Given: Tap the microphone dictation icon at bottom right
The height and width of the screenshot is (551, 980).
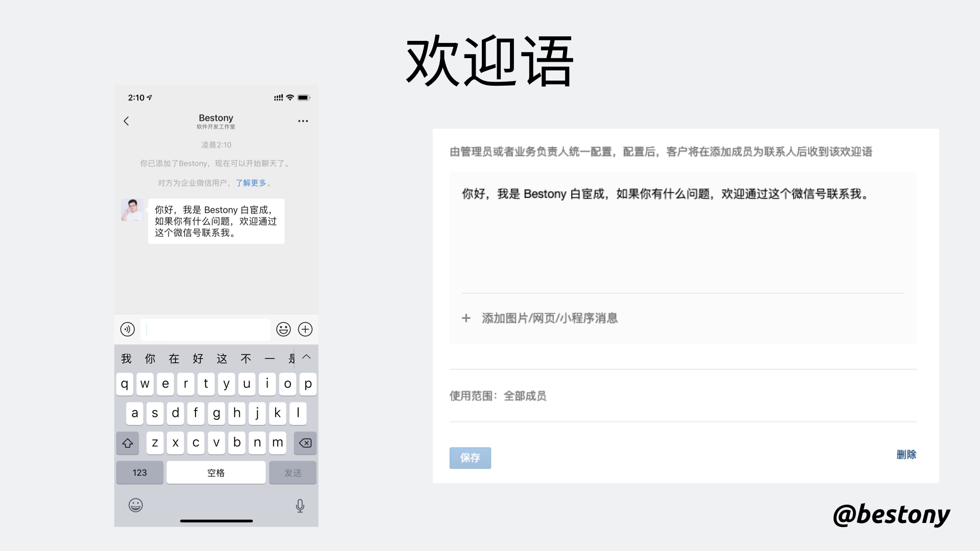Looking at the screenshot, I should (x=300, y=506).
